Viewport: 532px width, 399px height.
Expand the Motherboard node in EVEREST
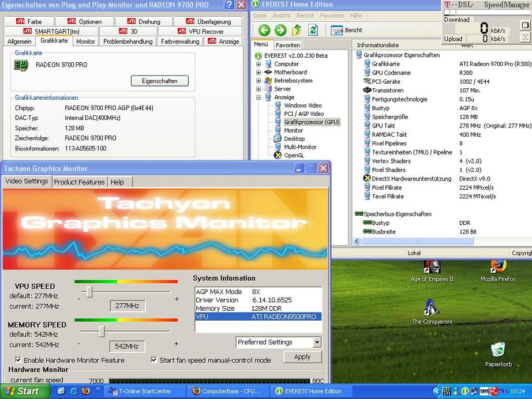pyautogui.click(x=258, y=73)
